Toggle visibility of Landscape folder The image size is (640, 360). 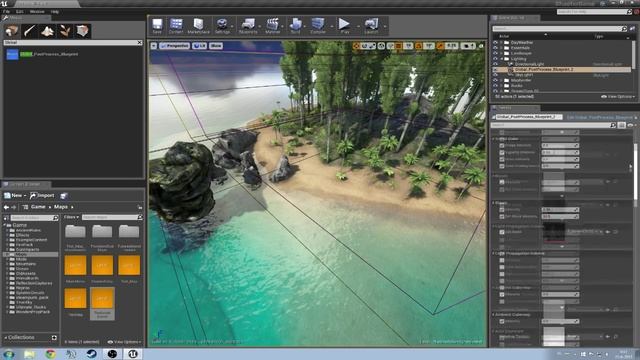(x=496, y=53)
